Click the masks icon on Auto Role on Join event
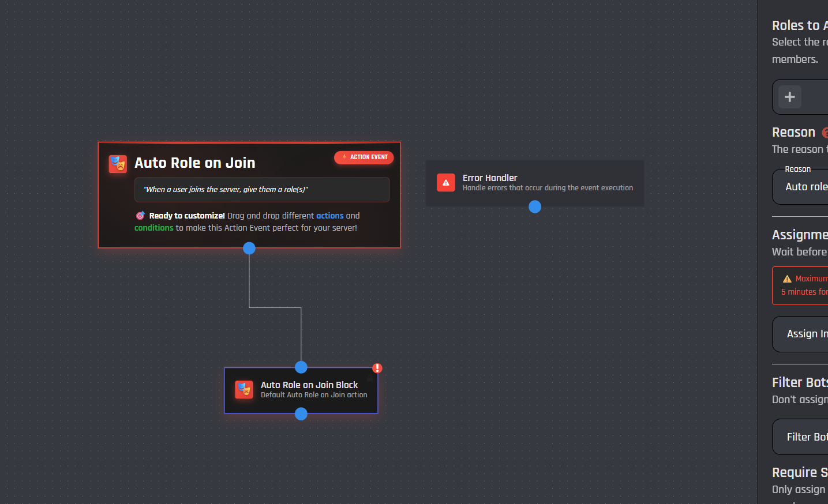This screenshot has width=828, height=504. [118, 164]
